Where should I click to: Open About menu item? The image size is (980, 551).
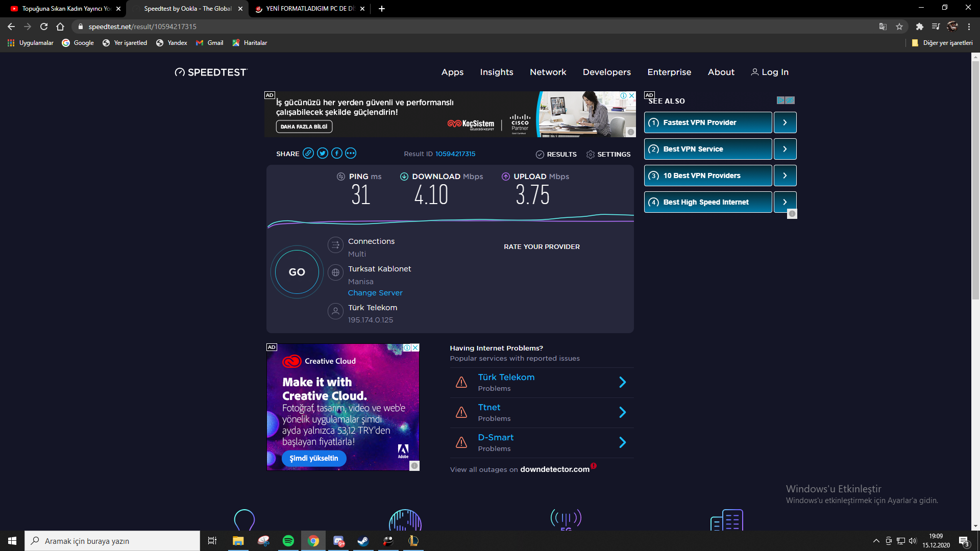pos(721,72)
